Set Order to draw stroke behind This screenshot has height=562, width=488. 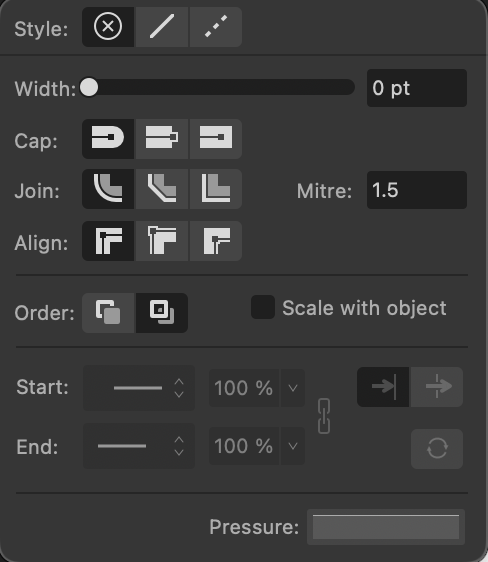click(108, 313)
